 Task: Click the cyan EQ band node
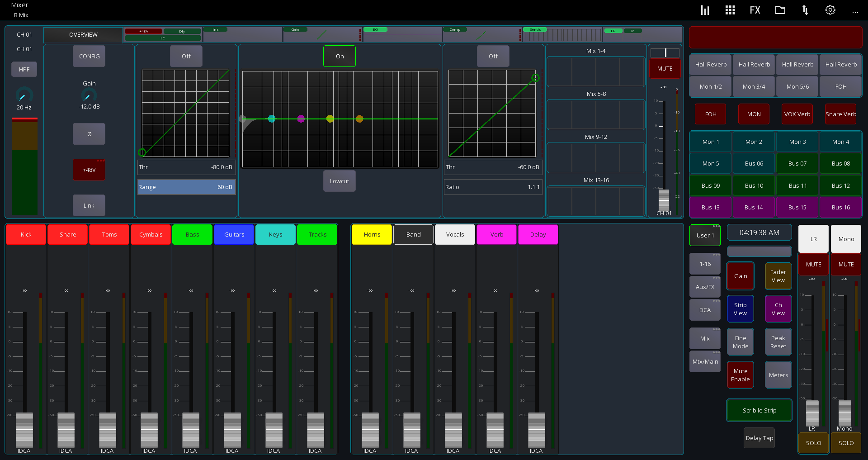coord(271,119)
